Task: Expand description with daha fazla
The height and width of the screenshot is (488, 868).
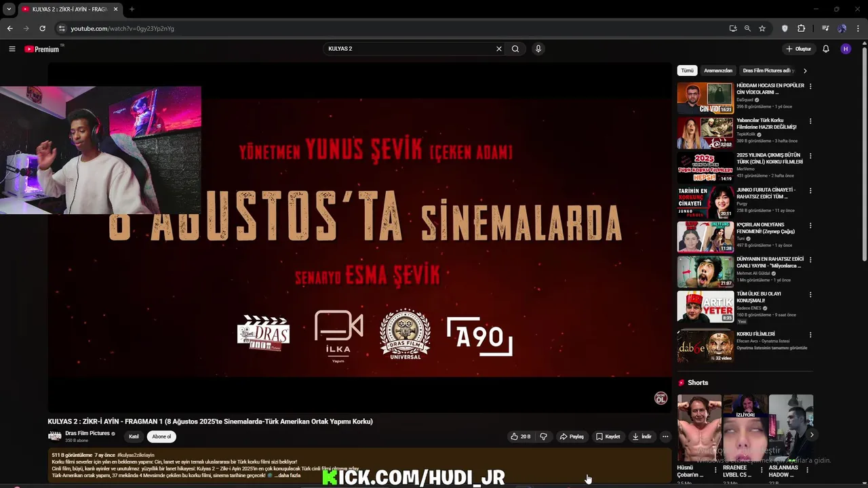Action: (286, 475)
